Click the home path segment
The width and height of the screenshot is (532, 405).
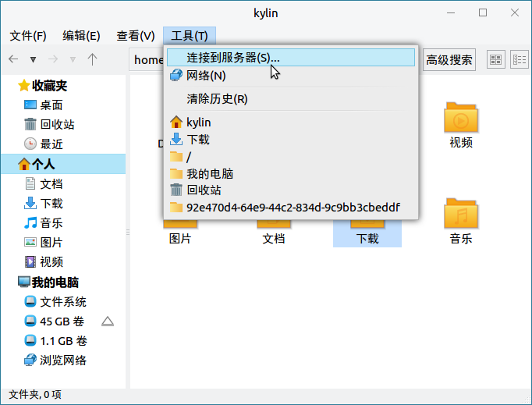tap(148, 60)
